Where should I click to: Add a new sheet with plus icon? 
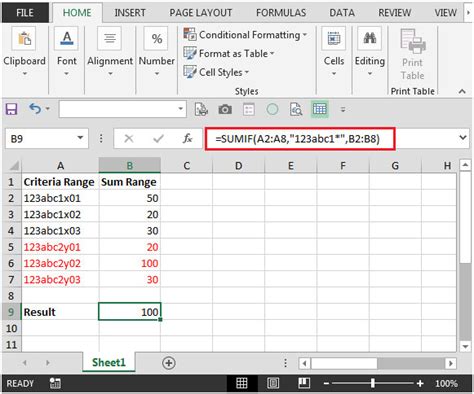pos(169,363)
